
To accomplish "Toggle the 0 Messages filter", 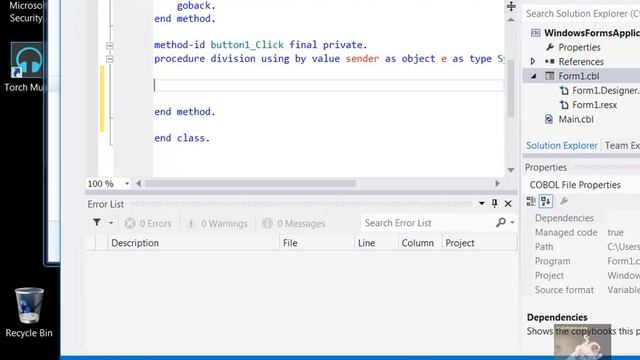I will click(294, 223).
